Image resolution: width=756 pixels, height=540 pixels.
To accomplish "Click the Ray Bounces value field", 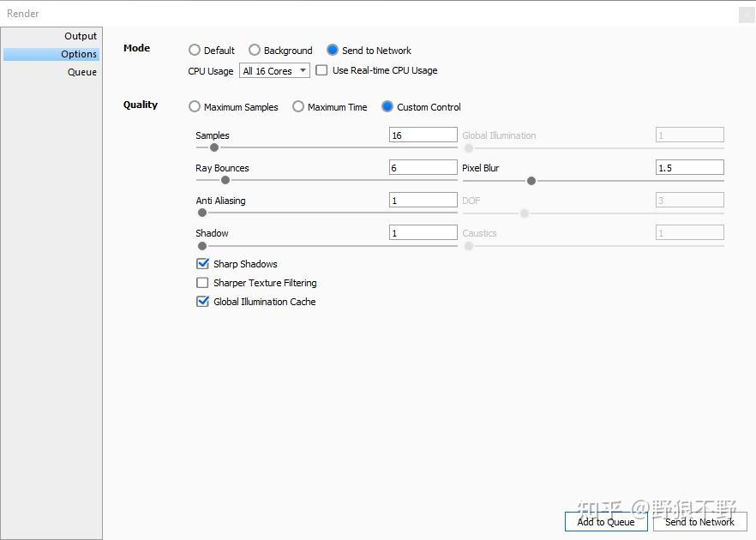I will point(423,168).
